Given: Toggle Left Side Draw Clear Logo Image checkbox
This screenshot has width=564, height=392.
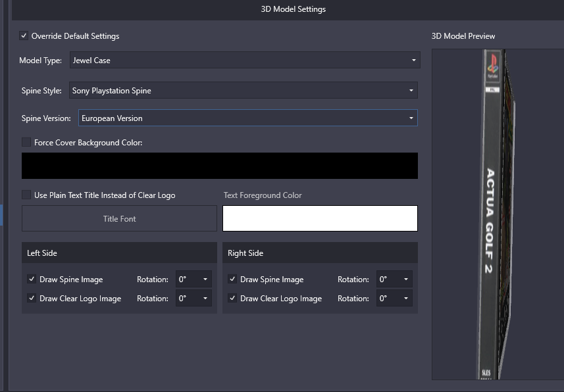Looking at the screenshot, I should (32, 298).
